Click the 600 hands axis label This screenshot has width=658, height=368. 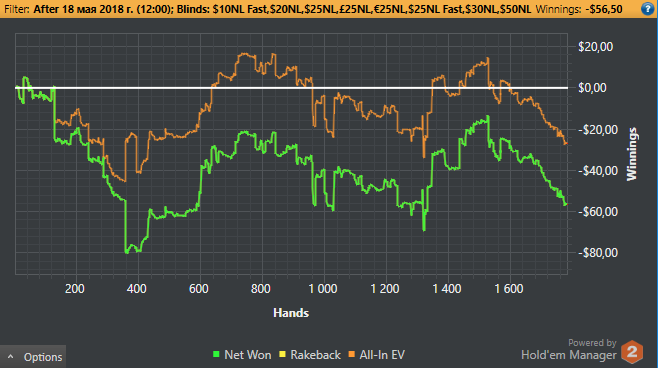pos(198,289)
